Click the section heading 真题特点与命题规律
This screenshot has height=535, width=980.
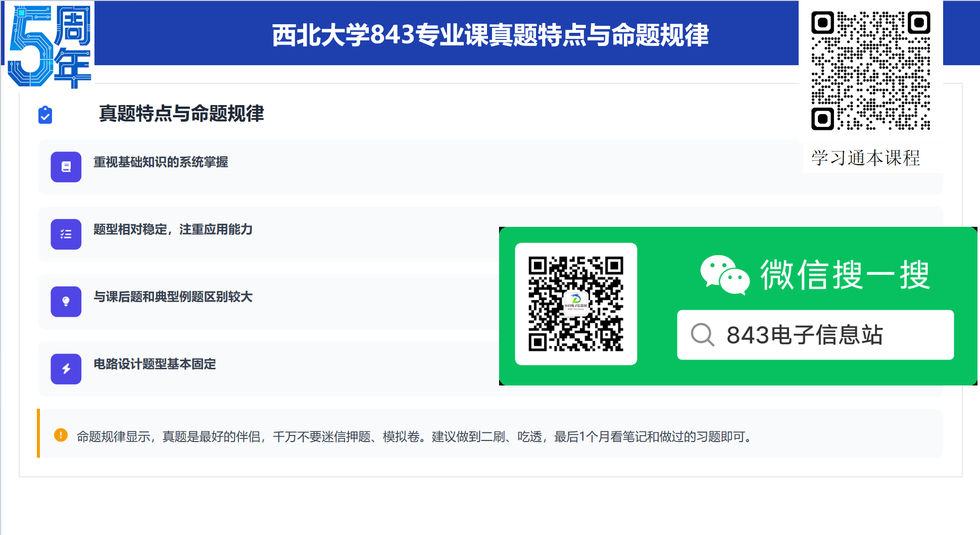tap(181, 114)
